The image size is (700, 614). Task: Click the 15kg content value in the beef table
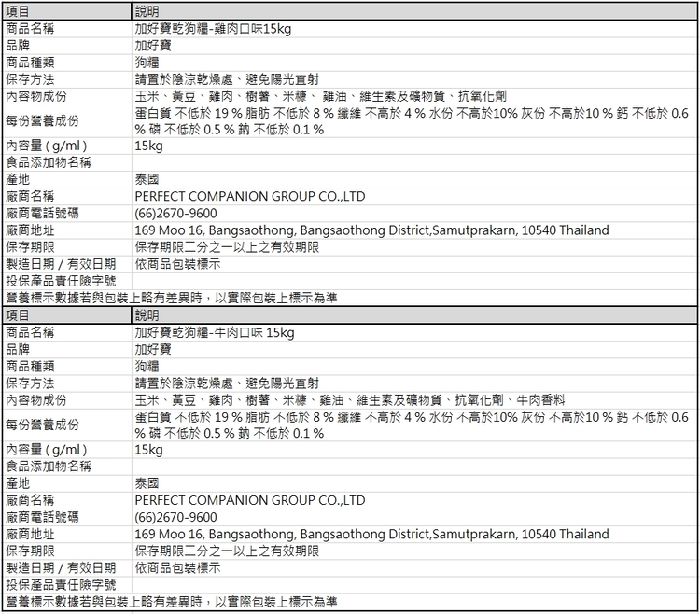click(148, 450)
